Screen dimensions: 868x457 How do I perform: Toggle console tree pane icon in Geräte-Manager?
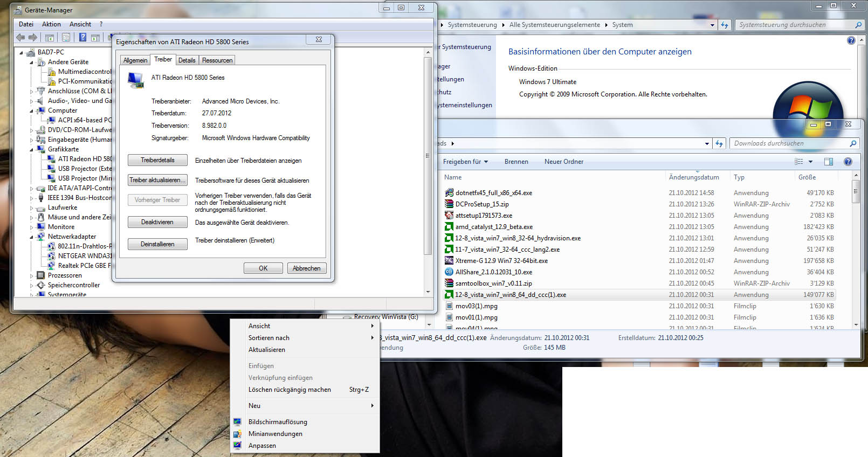click(x=49, y=38)
